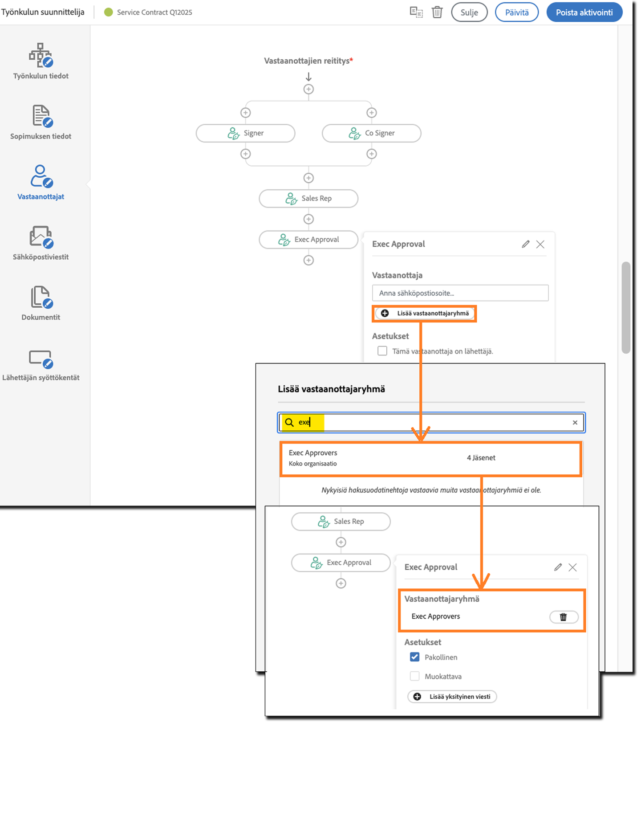The image size is (641, 840).
Task: Delete Exec Approvers group with trash button
Action: click(563, 617)
